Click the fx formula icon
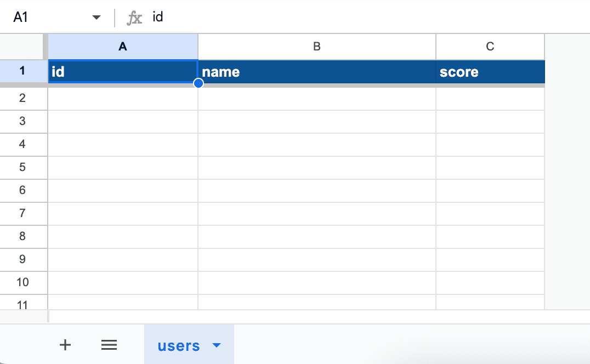Screen dimensions: 590x364 pos(134,18)
